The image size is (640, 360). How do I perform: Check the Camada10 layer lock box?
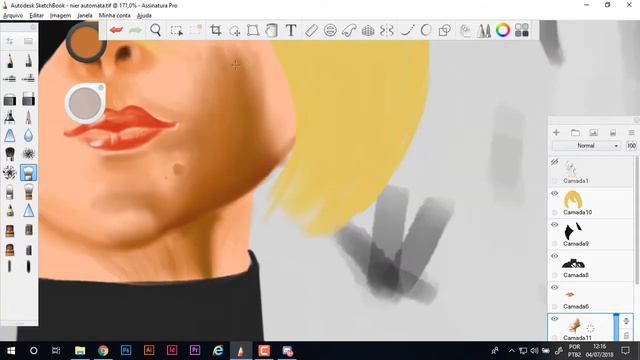pyautogui.click(x=554, y=212)
